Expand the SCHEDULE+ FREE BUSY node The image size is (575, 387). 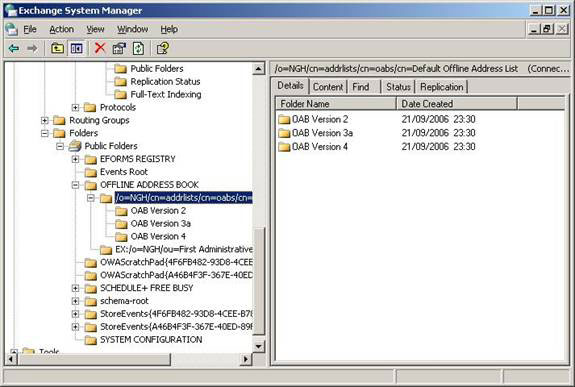(x=75, y=288)
